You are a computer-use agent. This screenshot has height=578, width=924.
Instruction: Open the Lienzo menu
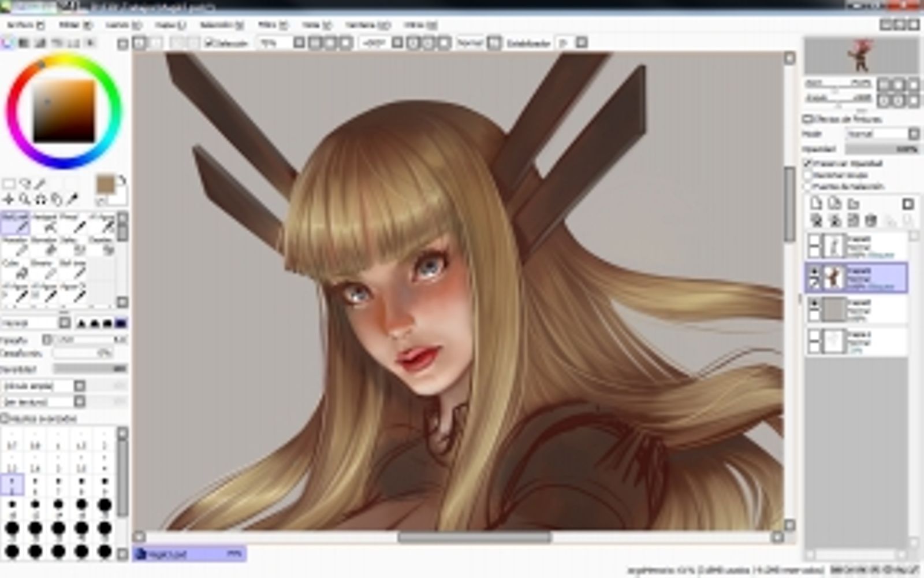point(123,25)
